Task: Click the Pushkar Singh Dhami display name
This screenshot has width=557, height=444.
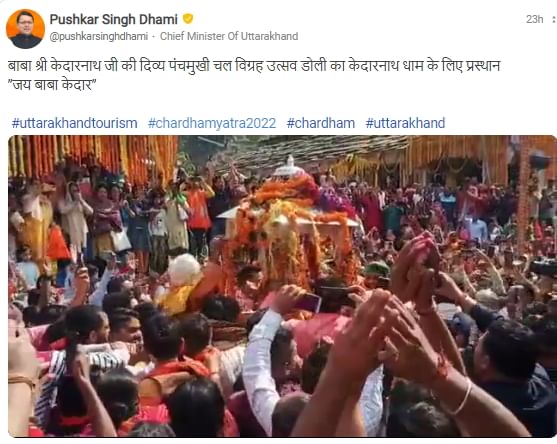Action: [x=114, y=19]
